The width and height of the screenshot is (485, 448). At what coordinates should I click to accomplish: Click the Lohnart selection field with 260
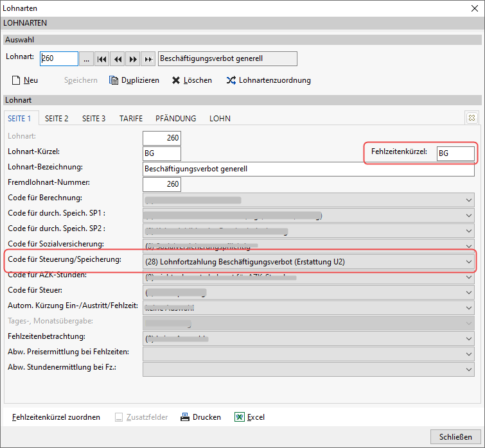[58, 58]
